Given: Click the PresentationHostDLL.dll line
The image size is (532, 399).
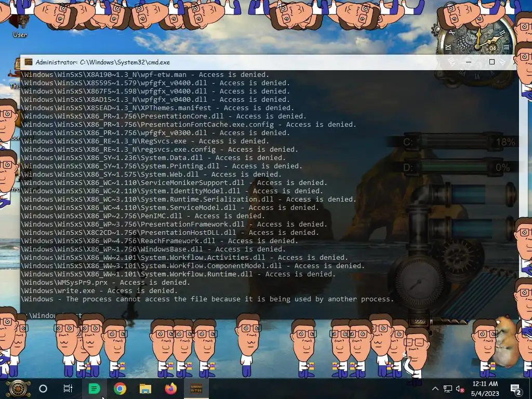Looking at the screenshot, I should pyautogui.click(x=170, y=233).
